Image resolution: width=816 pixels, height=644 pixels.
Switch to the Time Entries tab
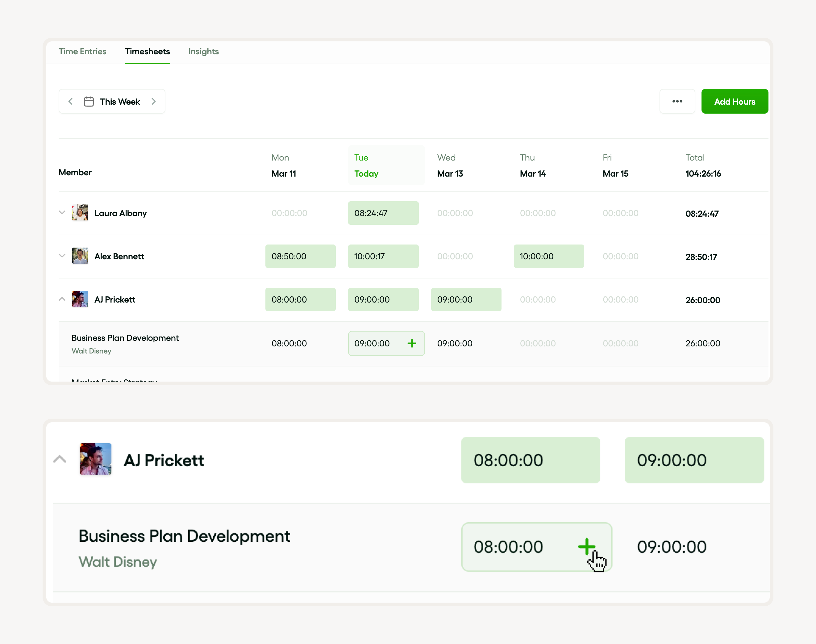click(x=82, y=52)
